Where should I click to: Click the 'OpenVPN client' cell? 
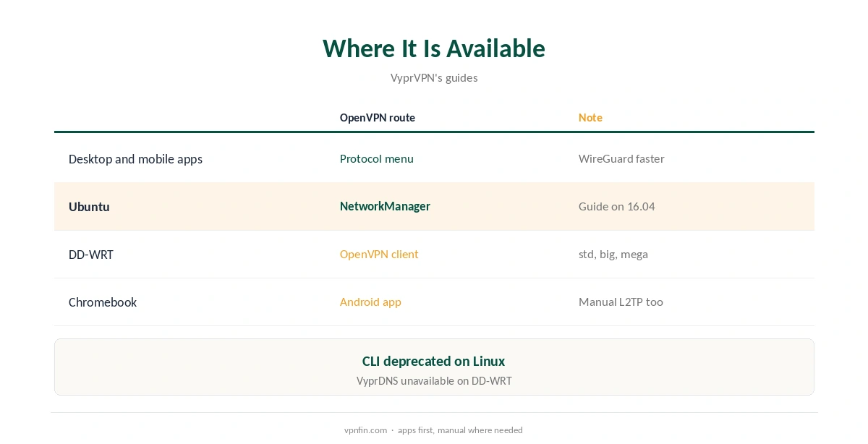[x=379, y=254]
